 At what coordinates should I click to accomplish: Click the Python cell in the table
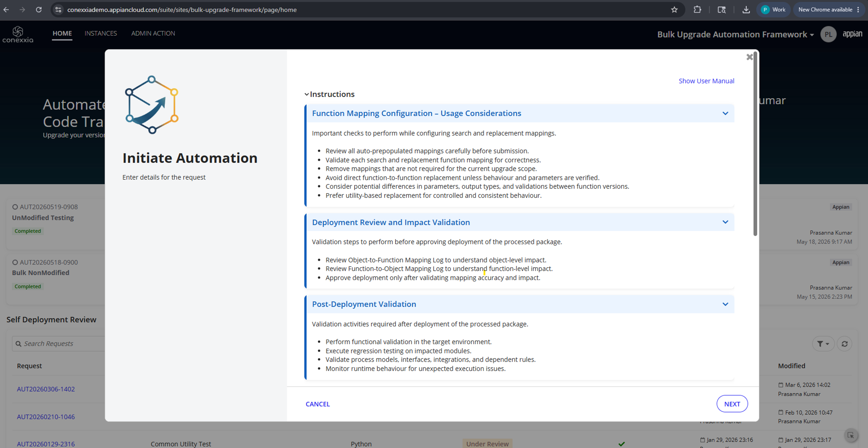pos(361,444)
